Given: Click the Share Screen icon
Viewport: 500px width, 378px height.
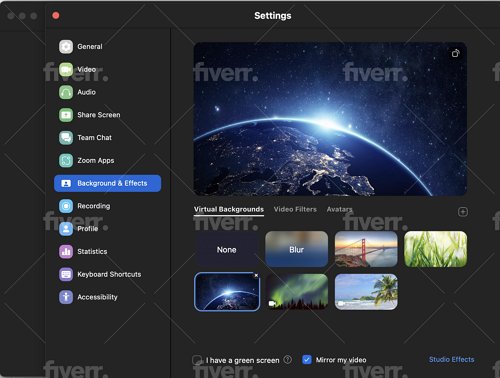Looking at the screenshot, I should pos(66,115).
